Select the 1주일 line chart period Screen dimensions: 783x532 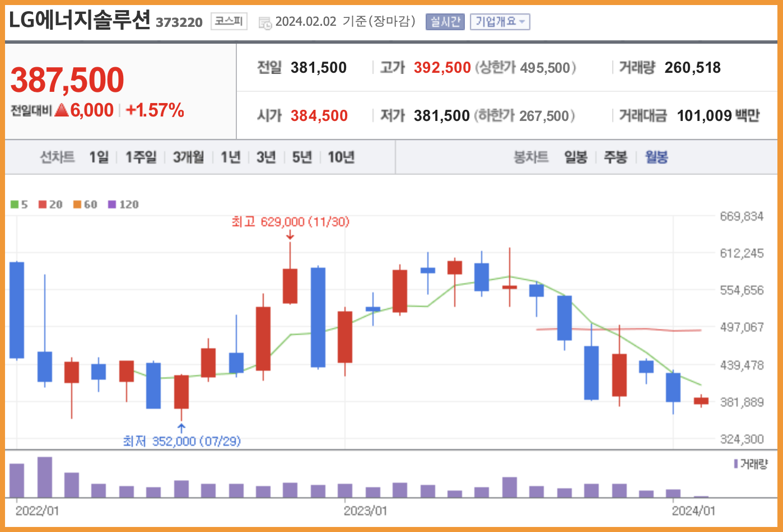(141, 157)
